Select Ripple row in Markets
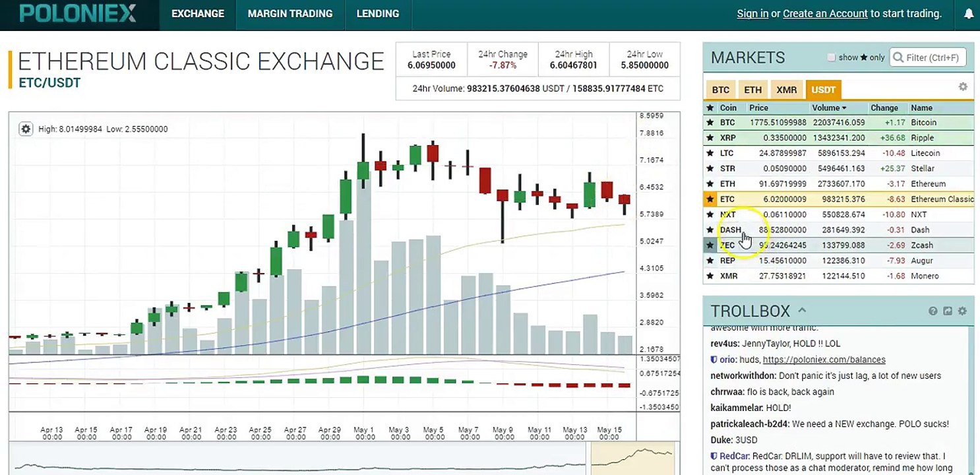Screen dimensions: 980x475 [x=839, y=138]
